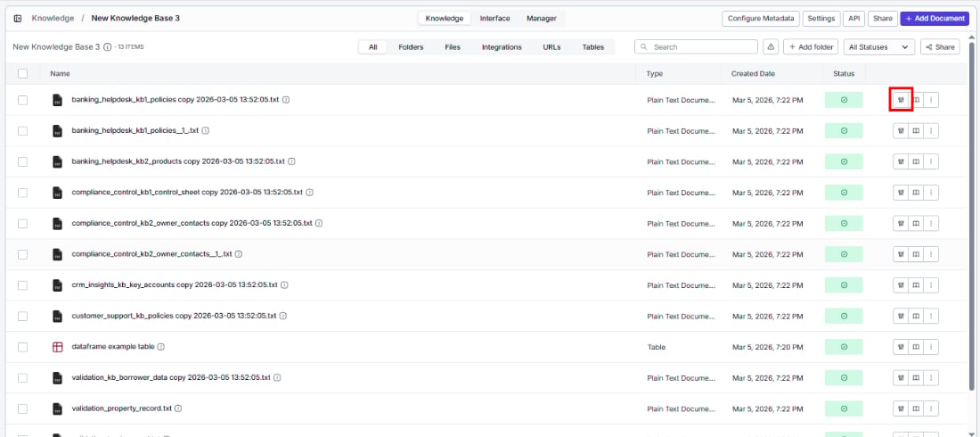Click the API button
Image resolution: width=980 pixels, height=437 pixels.
853,18
